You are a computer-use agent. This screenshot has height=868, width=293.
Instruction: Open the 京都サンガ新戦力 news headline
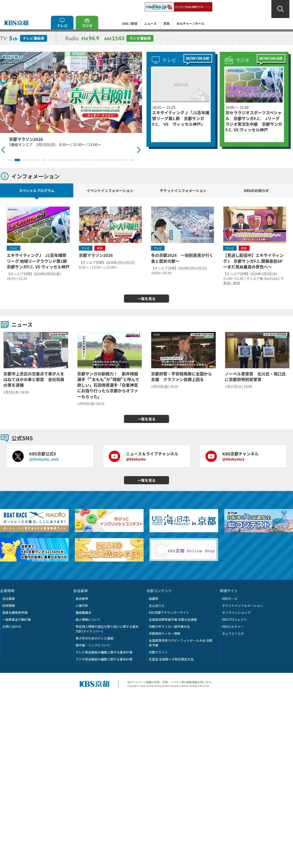pyautogui.click(x=108, y=385)
